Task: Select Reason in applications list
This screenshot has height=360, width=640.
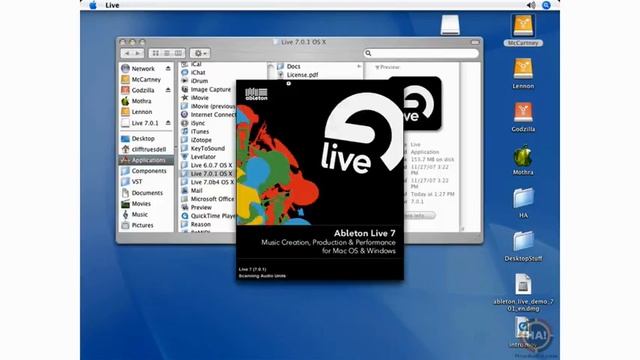Action: click(x=196, y=224)
